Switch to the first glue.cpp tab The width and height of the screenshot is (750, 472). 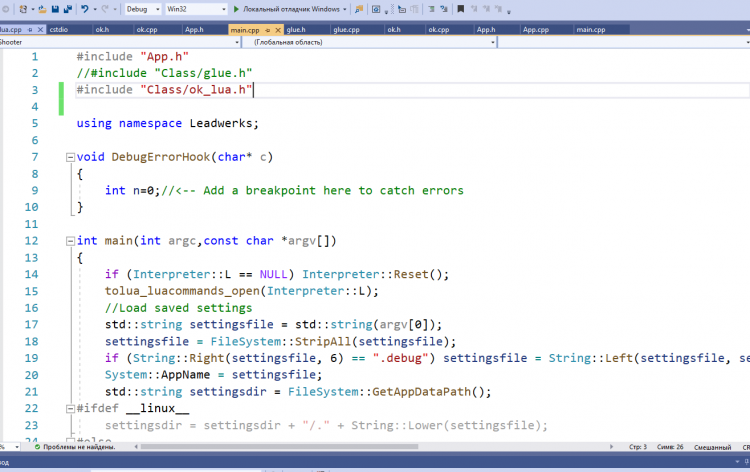(346, 30)
